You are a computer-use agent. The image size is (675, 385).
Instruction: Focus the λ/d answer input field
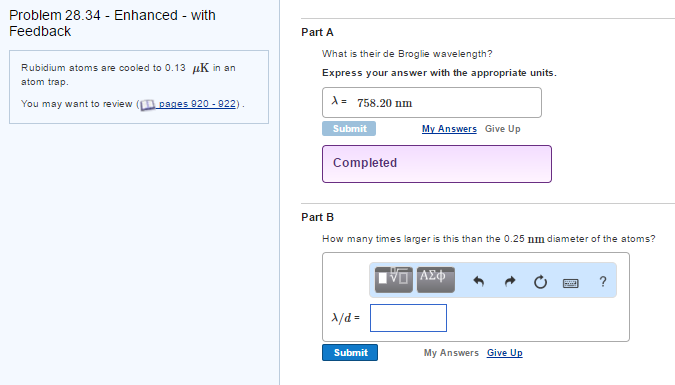pyautogui.click(x=408, y=318)
